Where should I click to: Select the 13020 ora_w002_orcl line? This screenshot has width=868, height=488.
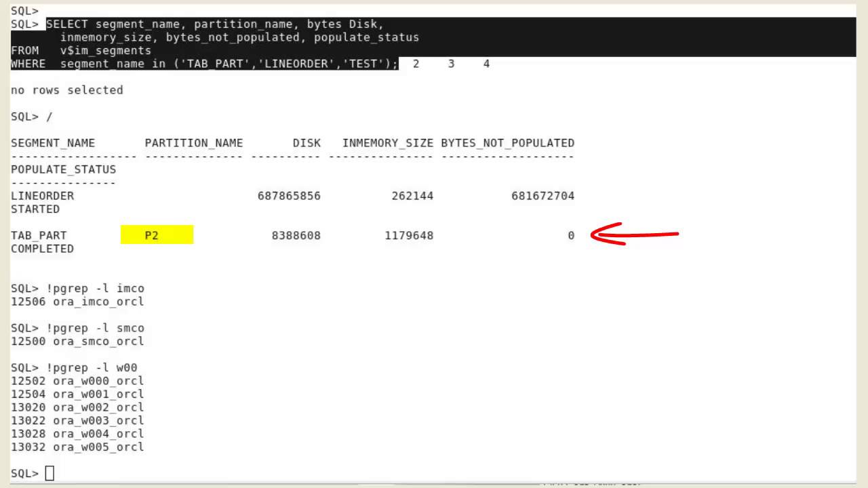pos(77,407)
